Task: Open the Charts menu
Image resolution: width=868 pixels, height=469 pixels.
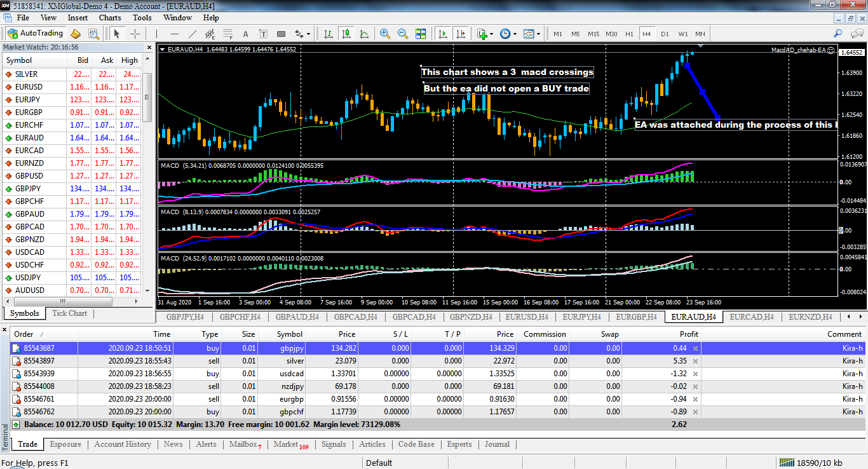Action: (110, 18)
